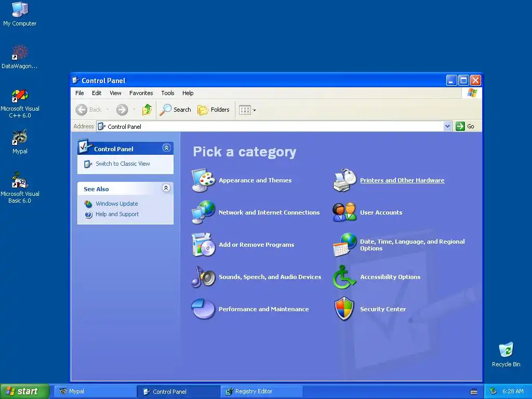Screen dimensions: 532x399
Task: Click the 6:28 AM clock
Action: [x=513, y=392]
